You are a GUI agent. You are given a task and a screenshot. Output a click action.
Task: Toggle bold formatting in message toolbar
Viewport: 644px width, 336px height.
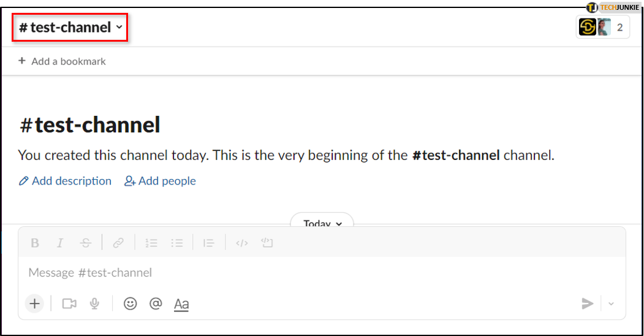[x=35, y=243]
